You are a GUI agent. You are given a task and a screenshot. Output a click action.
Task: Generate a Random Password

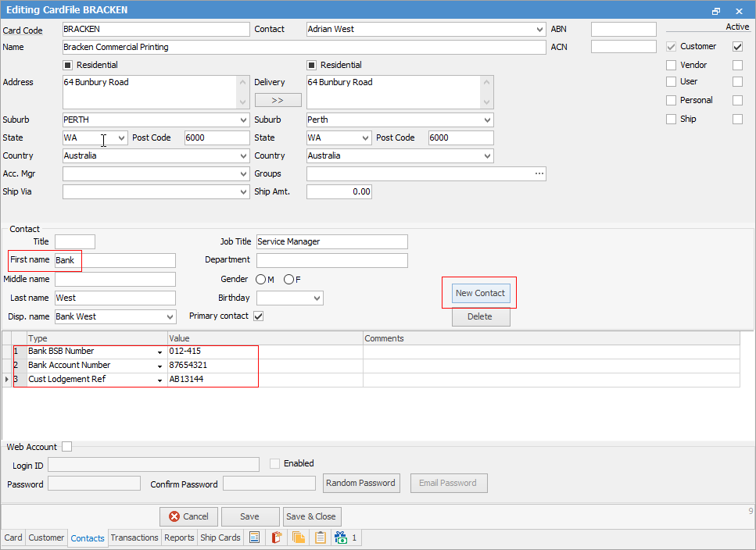click(361, 483)
